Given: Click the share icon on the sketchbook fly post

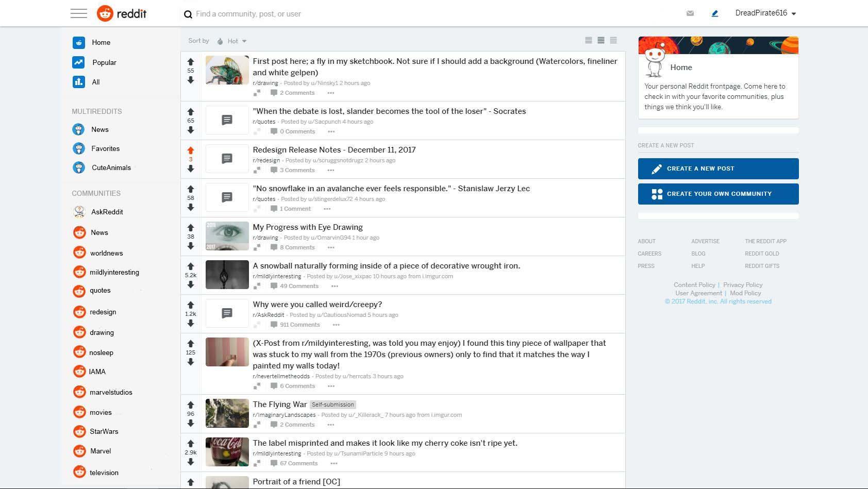Looking at the screenshot, I should point(257,93).
